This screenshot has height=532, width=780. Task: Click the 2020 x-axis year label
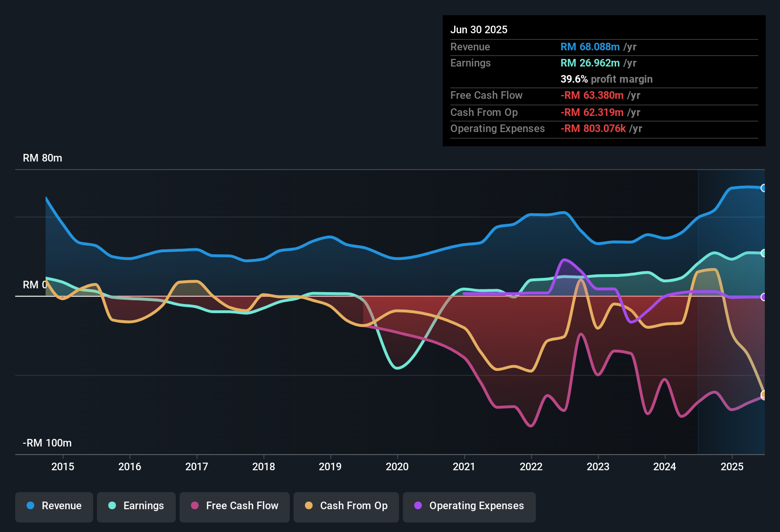click(x=397, y=467)
